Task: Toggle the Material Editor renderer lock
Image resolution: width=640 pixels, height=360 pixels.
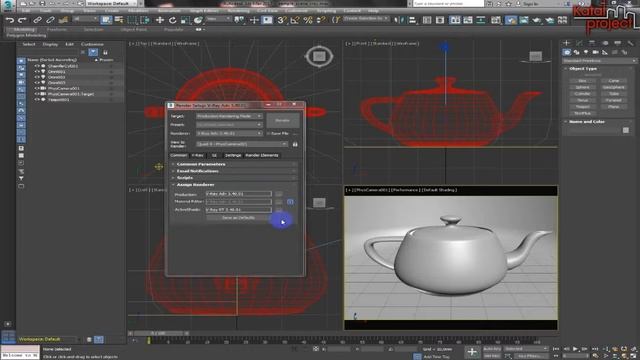Action: (x=290, y=202)
